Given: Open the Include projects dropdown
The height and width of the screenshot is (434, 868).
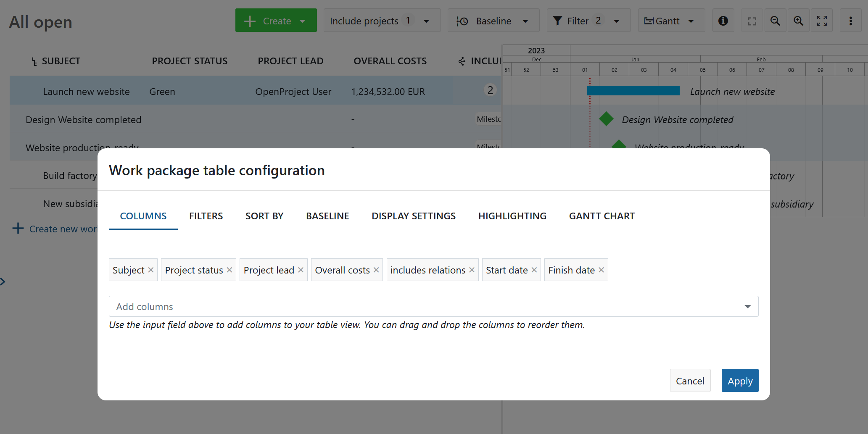Looking at the screenshot, I should pyautogui.click(x=427, y=20).
